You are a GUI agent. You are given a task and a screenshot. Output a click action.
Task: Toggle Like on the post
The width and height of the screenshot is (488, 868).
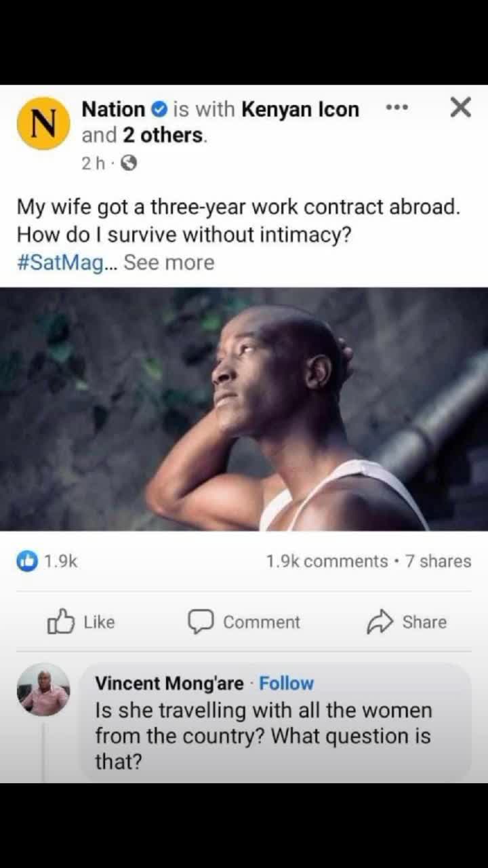tap(81, 622)
